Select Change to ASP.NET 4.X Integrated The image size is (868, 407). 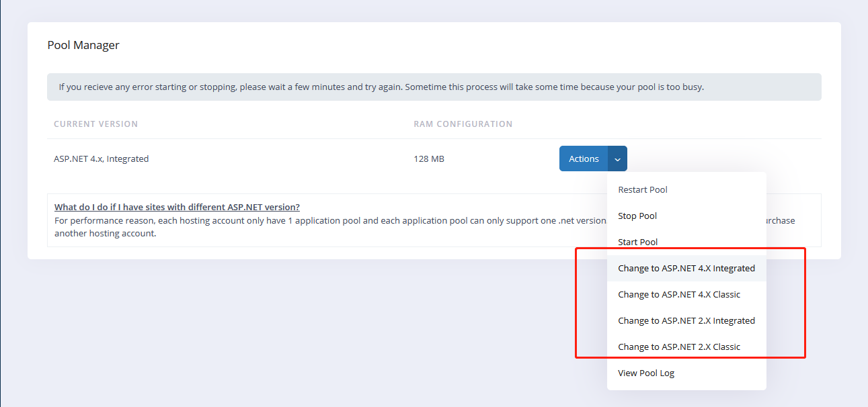(x=686, y=268)
